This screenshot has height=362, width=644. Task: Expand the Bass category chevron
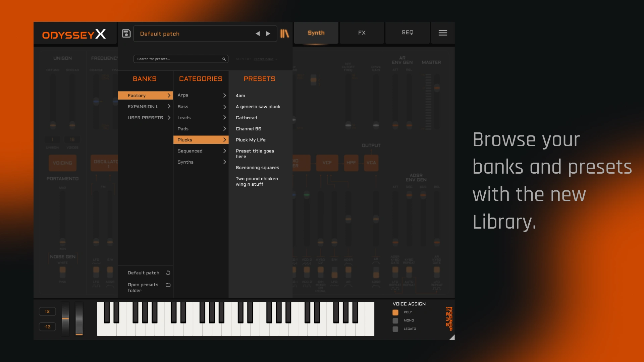(224, 107)
